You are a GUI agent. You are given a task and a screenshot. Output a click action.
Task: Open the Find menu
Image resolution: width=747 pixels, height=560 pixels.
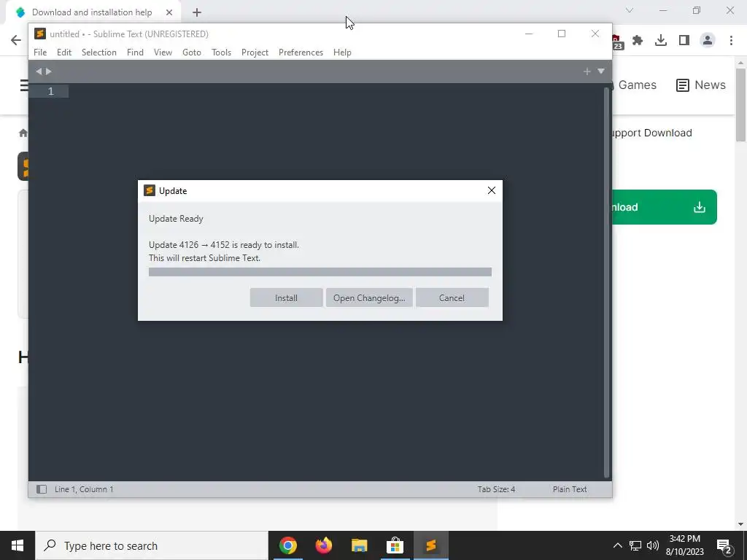click(135, 52)
